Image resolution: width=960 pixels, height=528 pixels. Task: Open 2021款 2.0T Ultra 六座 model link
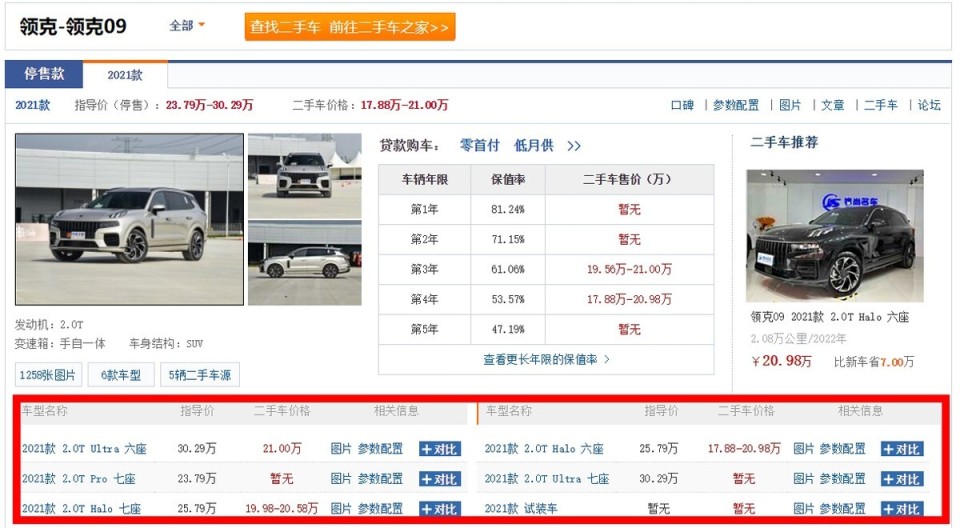pos(84,449)
